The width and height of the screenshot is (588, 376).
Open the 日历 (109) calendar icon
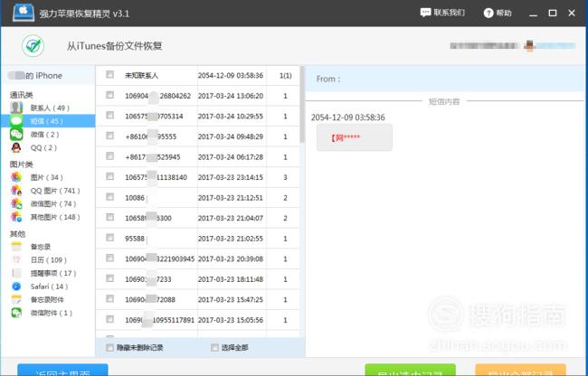[x=16, y=260]
